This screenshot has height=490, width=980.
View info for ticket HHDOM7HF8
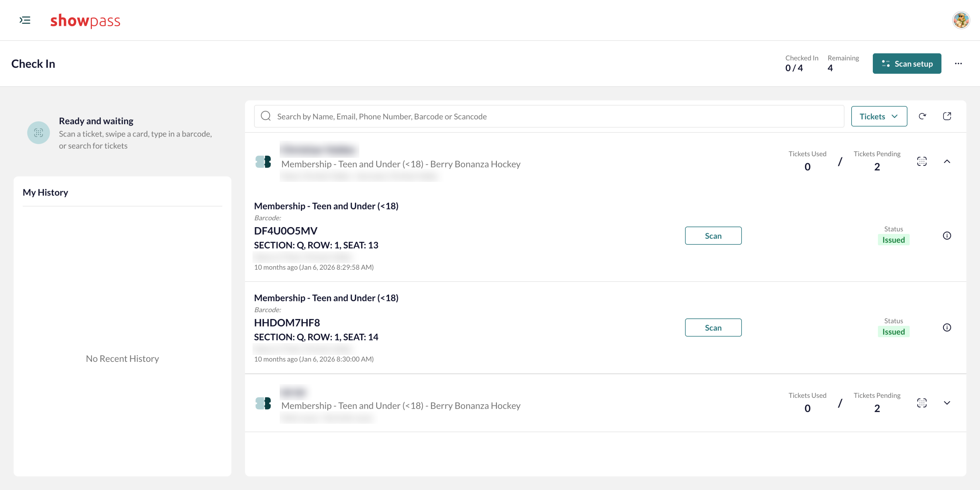[947, 327]
